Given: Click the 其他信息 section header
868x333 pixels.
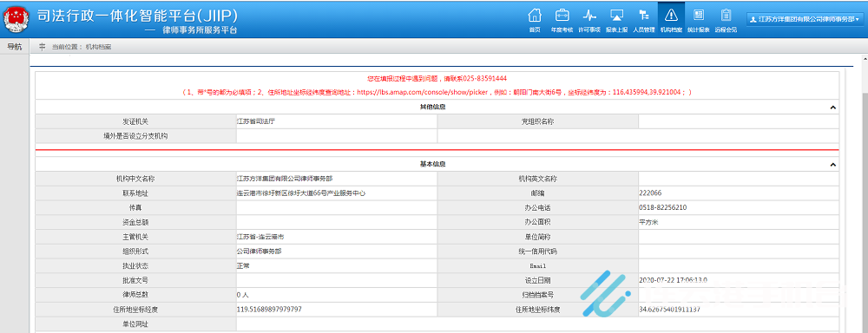Looking at the screenshot, I should click(433, 107).
